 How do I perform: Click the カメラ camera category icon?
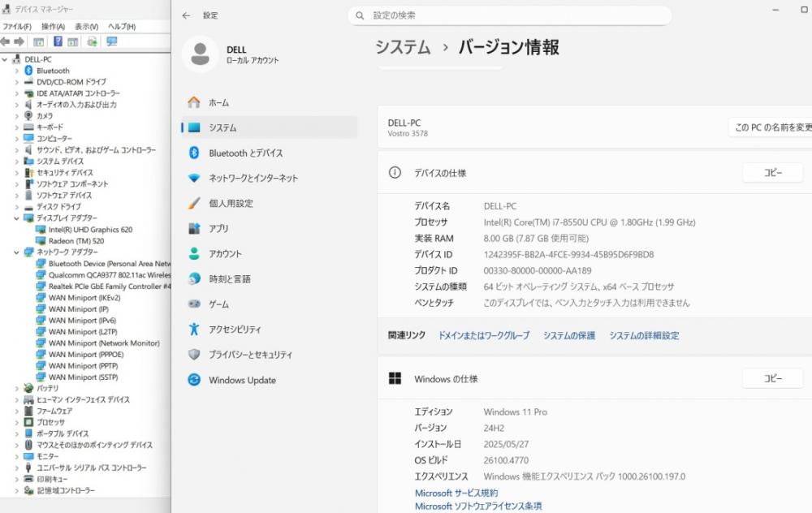[x=28, y=116]
